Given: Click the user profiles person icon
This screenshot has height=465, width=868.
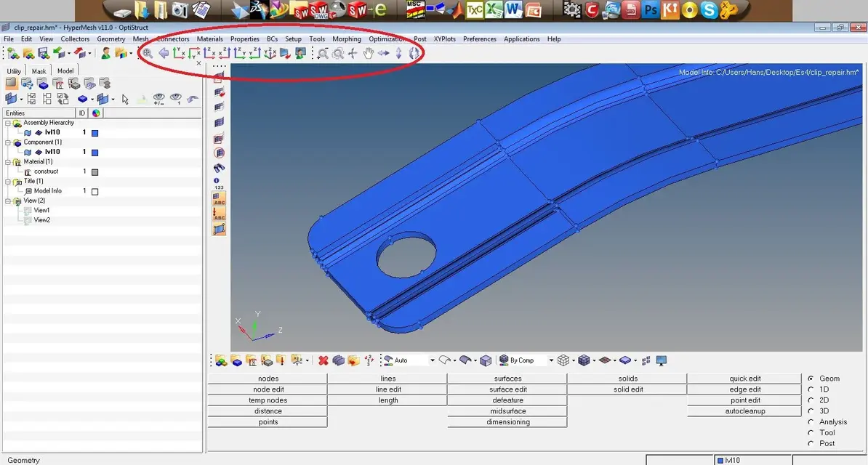Looking at the screenshot, I should click(x=105, y=53).
